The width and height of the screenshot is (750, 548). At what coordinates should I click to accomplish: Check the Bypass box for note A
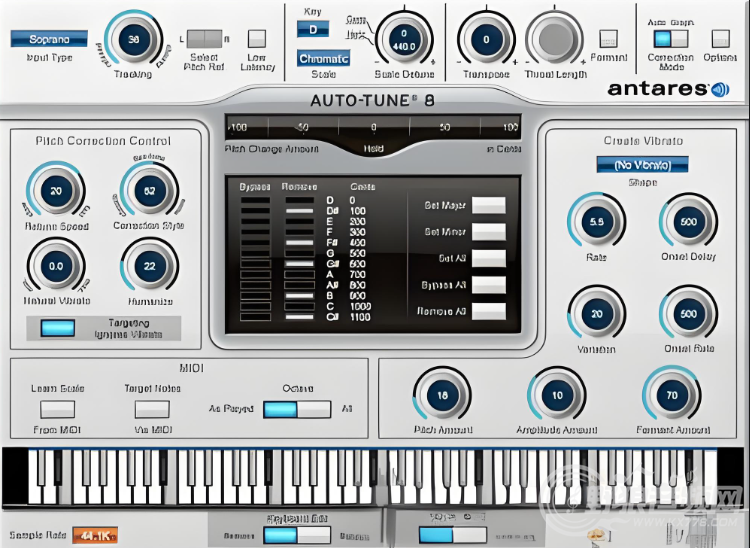(255, 274)
